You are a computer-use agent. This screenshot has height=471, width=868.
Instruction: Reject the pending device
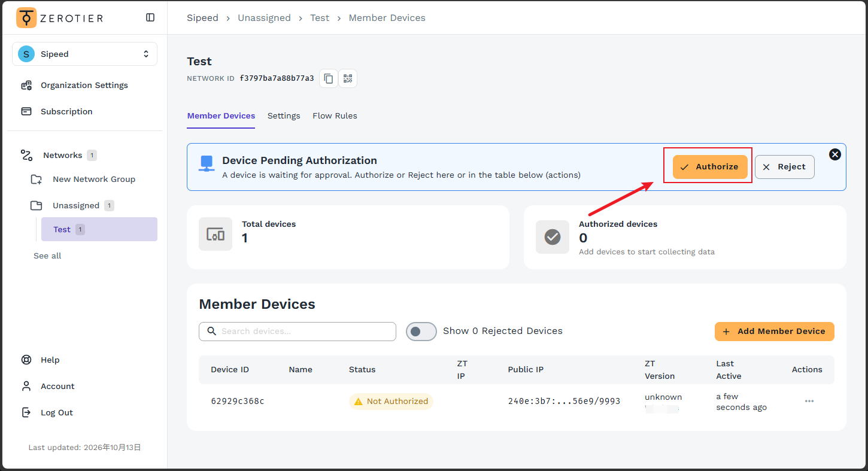coord(785,167)
